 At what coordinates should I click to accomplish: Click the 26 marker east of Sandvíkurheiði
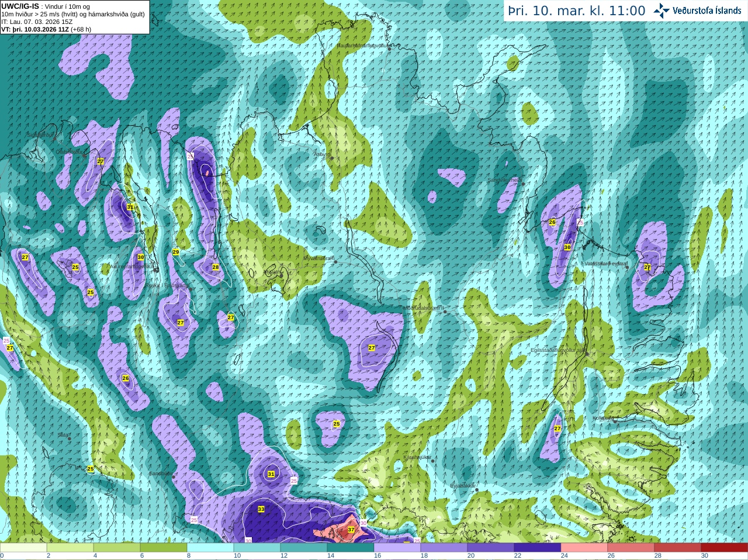coord(552,222)
